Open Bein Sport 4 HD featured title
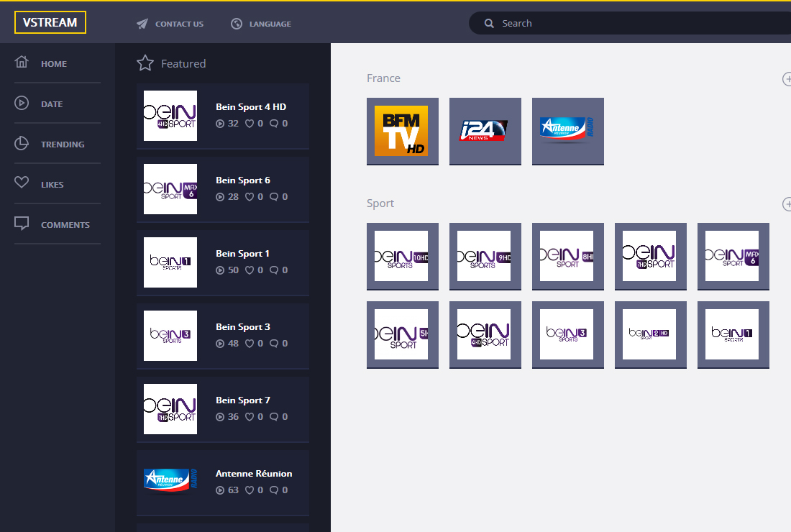 click(251, 107)
